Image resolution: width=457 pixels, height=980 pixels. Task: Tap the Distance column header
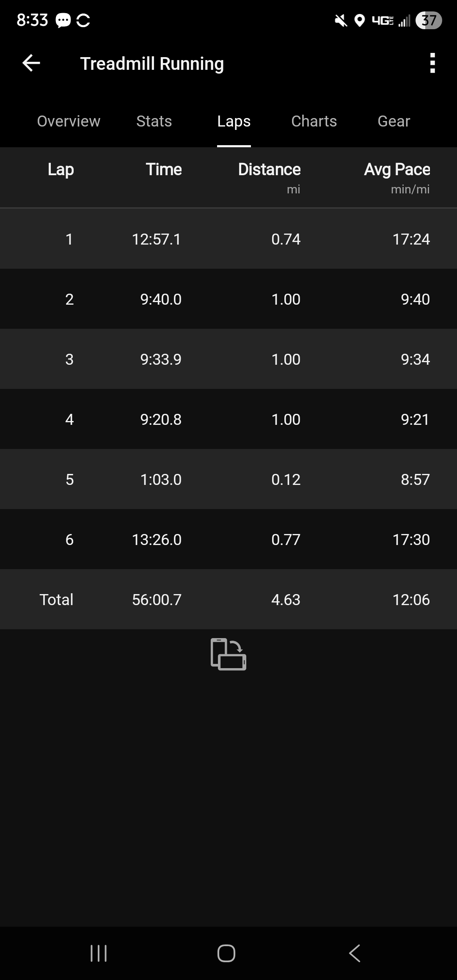click(269, 170)
